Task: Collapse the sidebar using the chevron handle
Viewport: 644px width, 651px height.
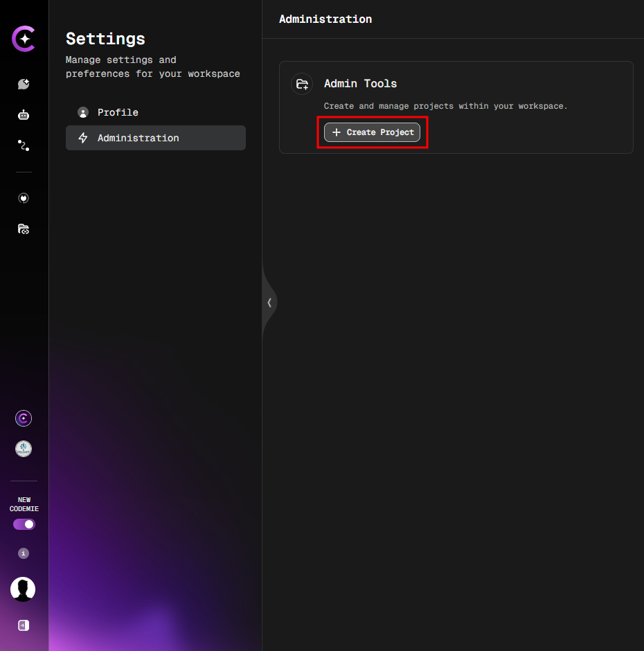Action: pos(269,303)
